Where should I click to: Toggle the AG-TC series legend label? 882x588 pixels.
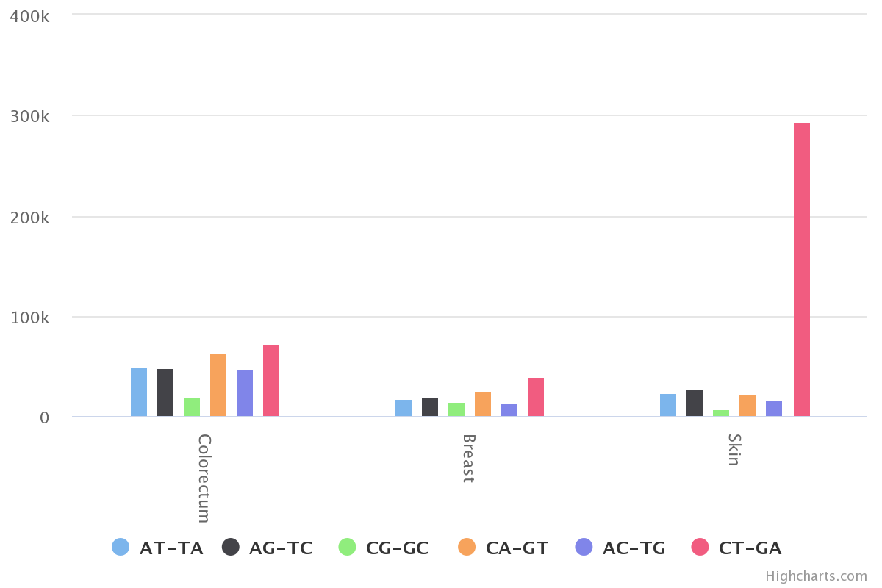coord(281,548)
